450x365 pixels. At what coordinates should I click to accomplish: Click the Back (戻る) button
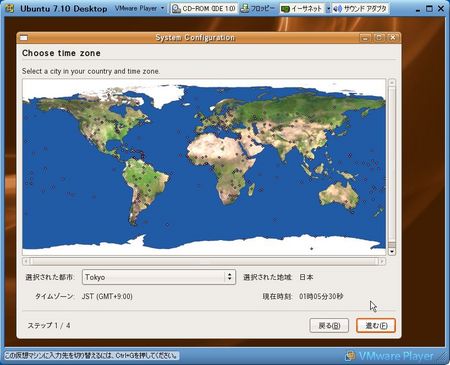pos(329,325)
